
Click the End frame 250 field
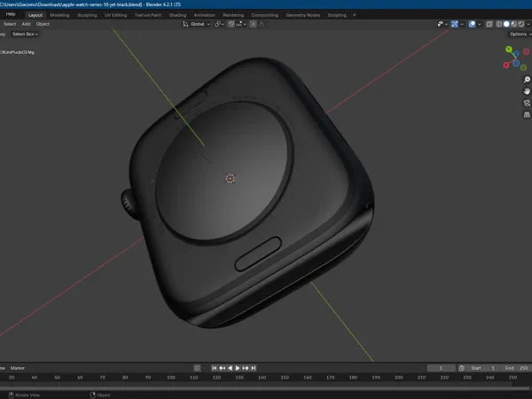(517, 368)
